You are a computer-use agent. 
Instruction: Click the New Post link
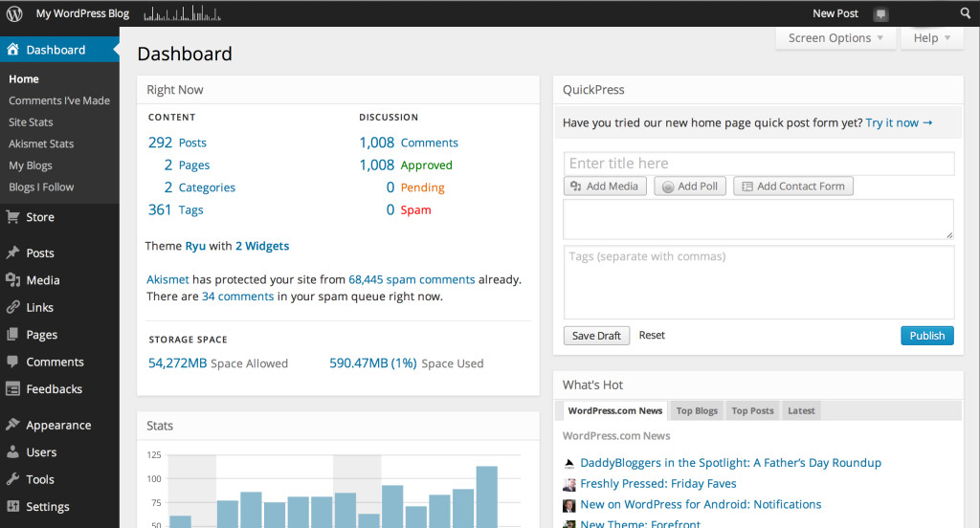click(x=835, y=13)
